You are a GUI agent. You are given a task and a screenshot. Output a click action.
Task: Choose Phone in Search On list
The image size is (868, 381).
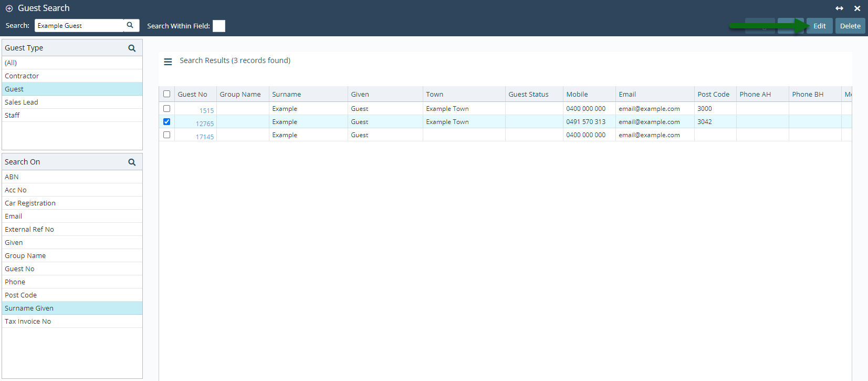pyautogui.click(x=72, y=282)
